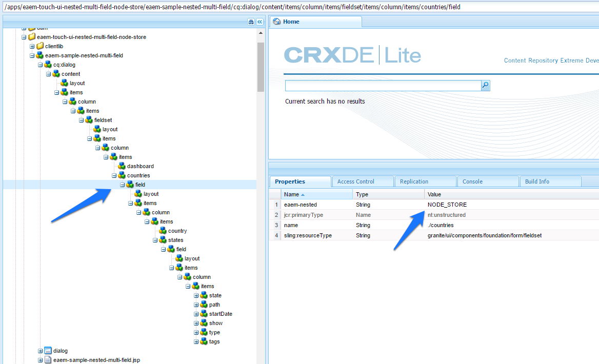The height and width of the screenshot is (364, 599).
Task: Open the Console tab
Action: click(488, 181)
